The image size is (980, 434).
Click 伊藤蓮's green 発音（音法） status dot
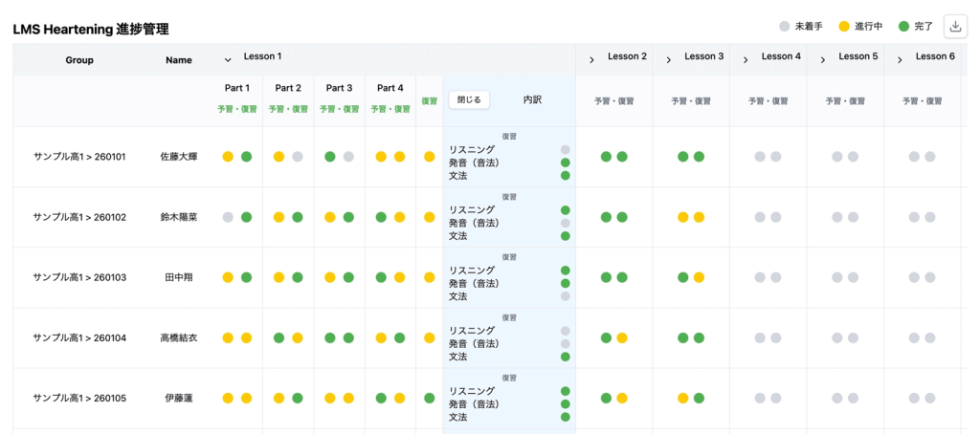pyautogui.click(x=565, y=404)
